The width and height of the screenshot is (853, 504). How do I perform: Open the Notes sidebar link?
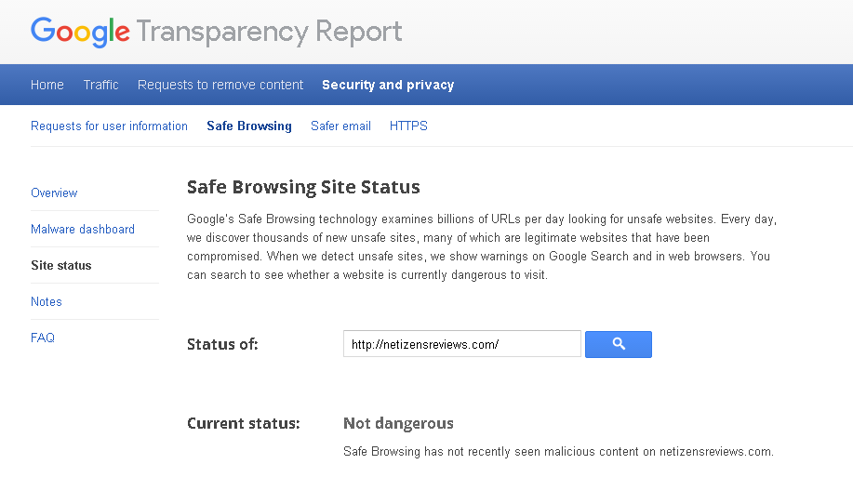pos(47,301)
